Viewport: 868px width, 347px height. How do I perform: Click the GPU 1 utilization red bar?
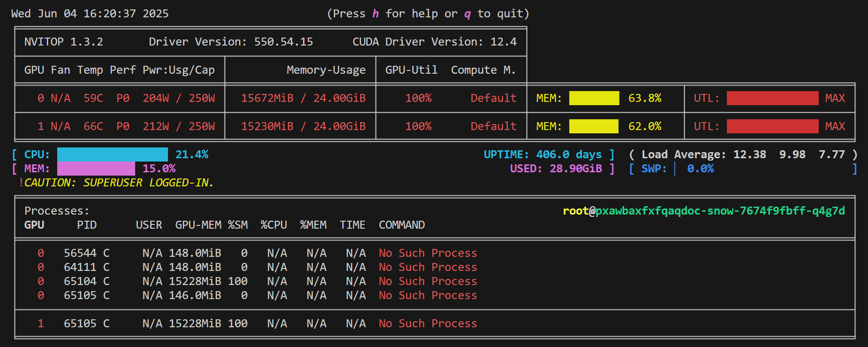pyautogui.click(x=773, y=126)
